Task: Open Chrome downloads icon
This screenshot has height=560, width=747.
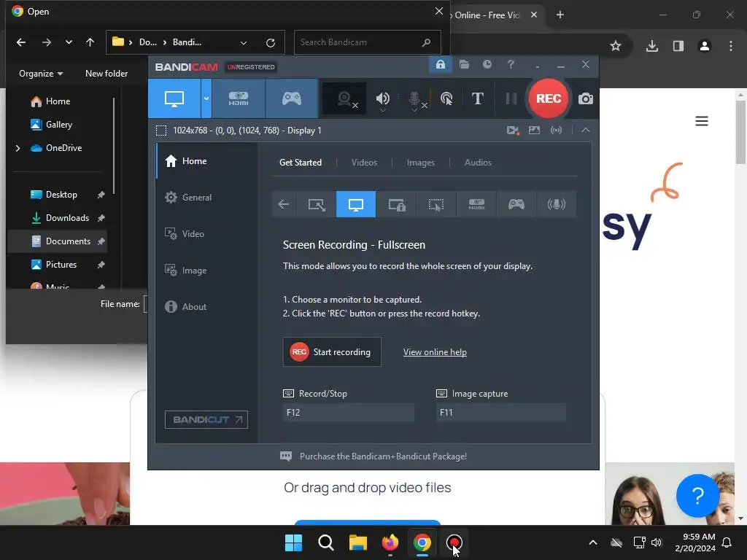Action: coord(651,46)
